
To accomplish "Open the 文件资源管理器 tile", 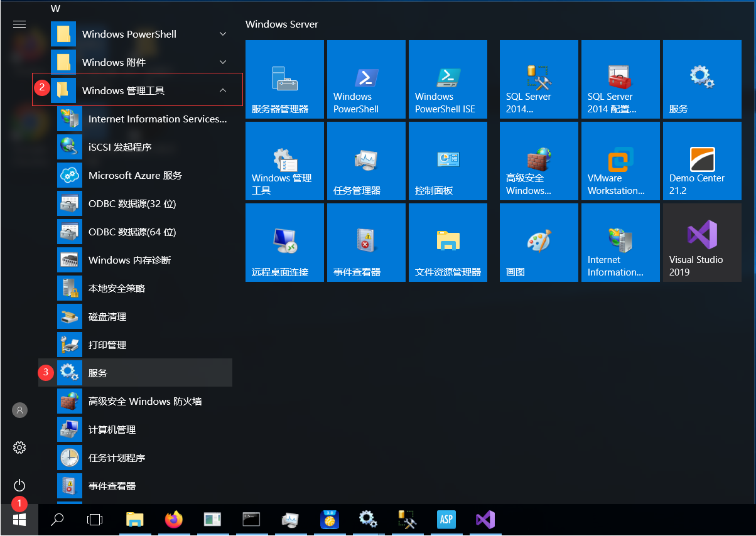I will pyautogui.click(x=448, y=242).
